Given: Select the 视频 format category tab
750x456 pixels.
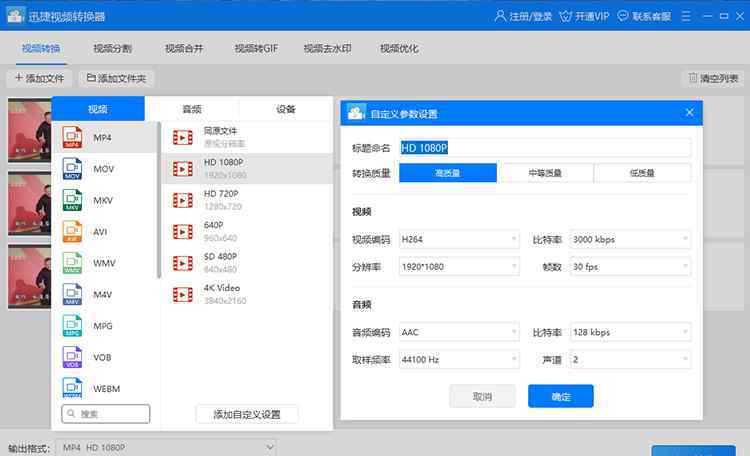Looking at the screenshot, I should point(98,109).
